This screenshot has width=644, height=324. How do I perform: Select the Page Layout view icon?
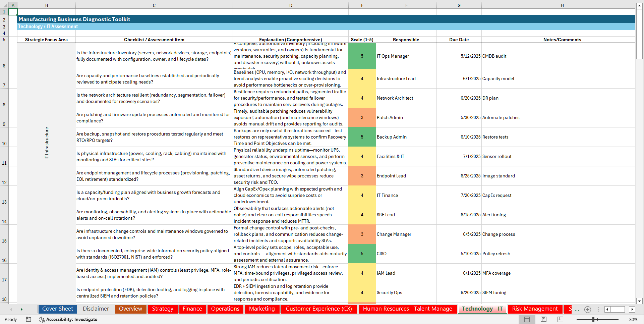tap(544, 319)
